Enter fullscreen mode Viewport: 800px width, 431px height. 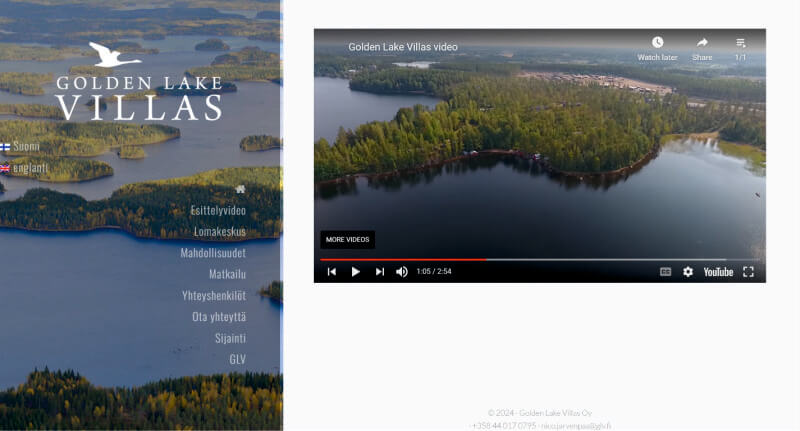(748, 272)
